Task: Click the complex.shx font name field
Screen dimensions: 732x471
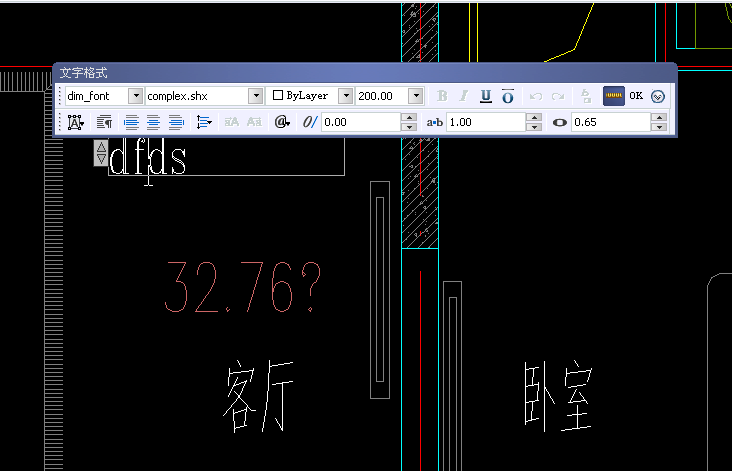Action: 197,96
